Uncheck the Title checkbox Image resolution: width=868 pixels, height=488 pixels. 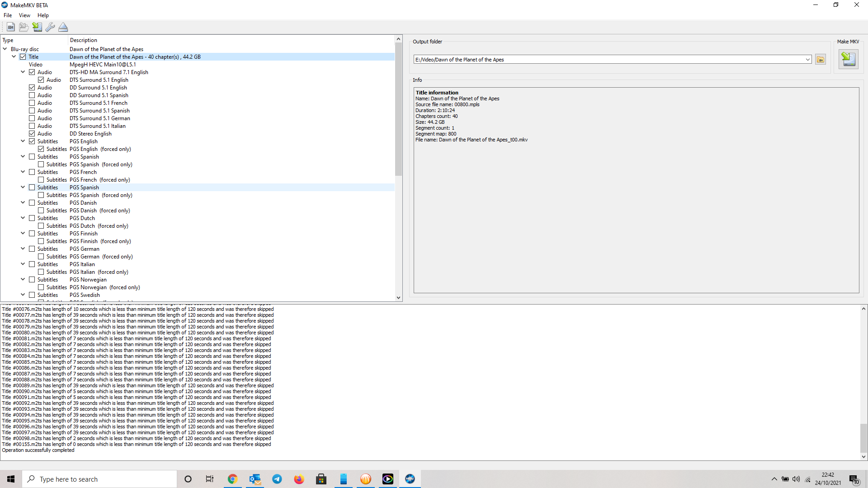tap(23, 57)
